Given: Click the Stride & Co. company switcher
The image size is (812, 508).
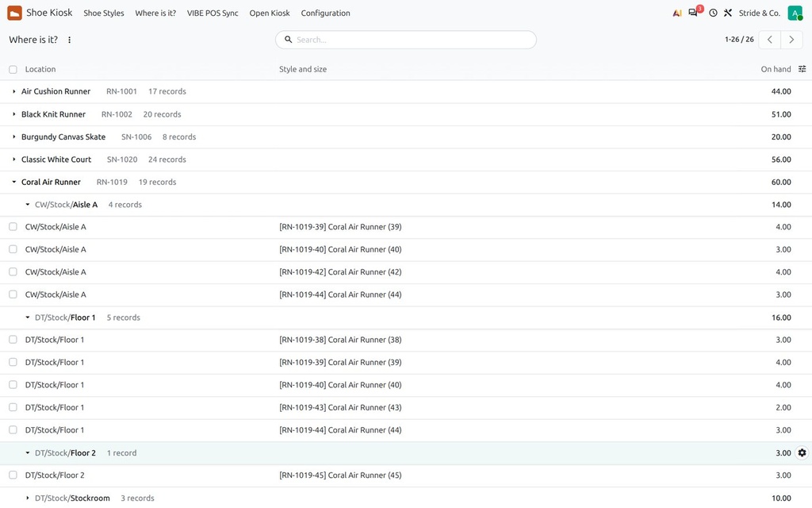Looking at the screenshot, I should [759, 13].
